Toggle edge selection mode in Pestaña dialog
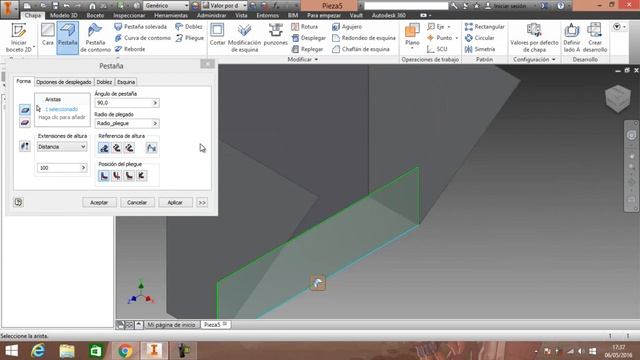The image size is (640, 360). click(24, 110)
